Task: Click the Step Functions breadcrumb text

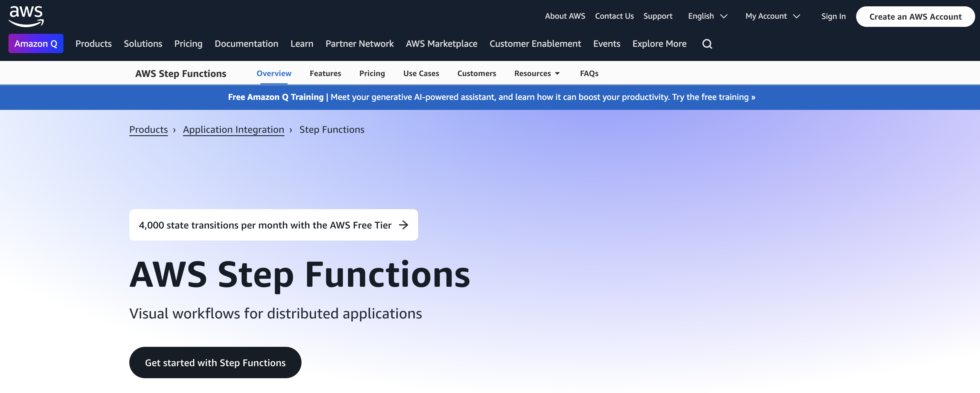Action: pos(332,129)
